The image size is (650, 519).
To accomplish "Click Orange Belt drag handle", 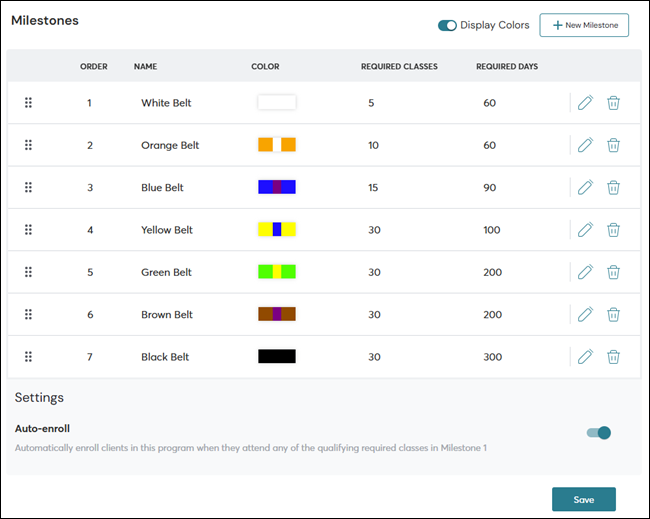I will coord(28,145).
